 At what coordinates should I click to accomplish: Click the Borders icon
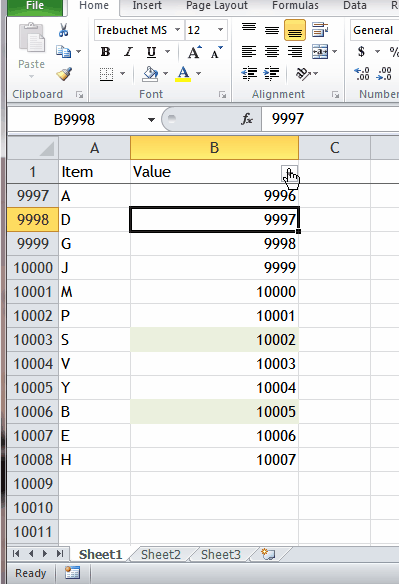107,74
